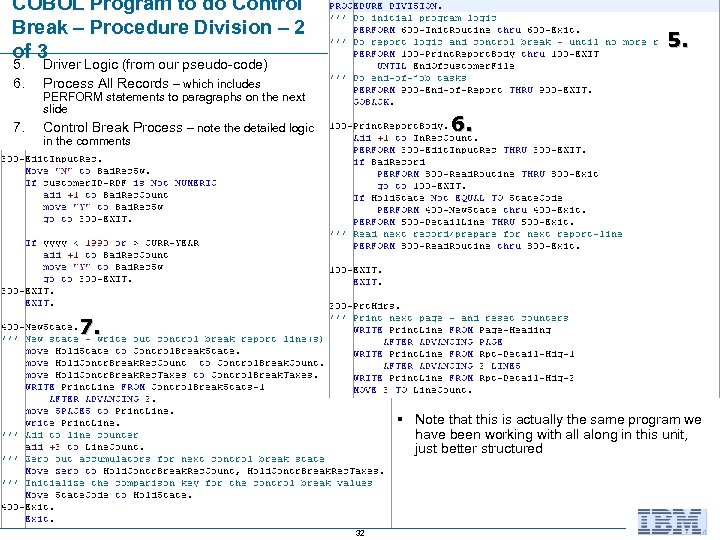
Task: Click the PERFORM DetailLine statement
Action: click(x=464, y=222)
